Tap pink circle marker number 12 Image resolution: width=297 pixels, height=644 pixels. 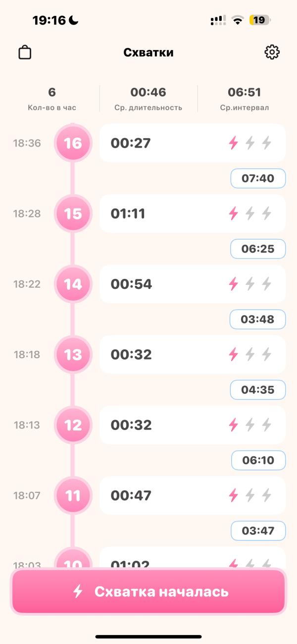point(73,425)
